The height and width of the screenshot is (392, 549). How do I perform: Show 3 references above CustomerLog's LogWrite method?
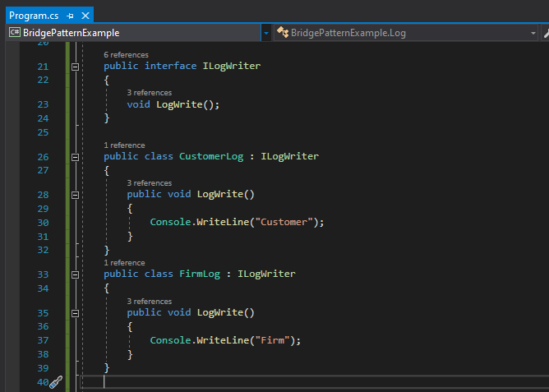coord(149,183)
